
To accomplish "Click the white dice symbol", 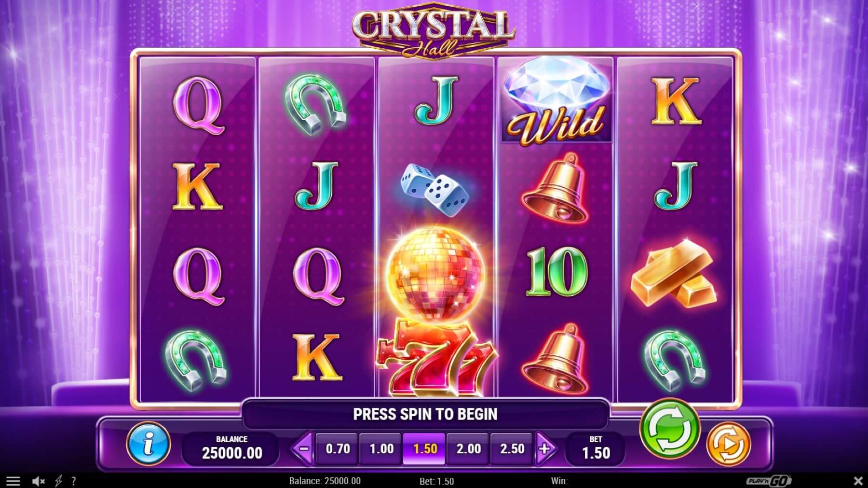I will [x=434, y=188].
